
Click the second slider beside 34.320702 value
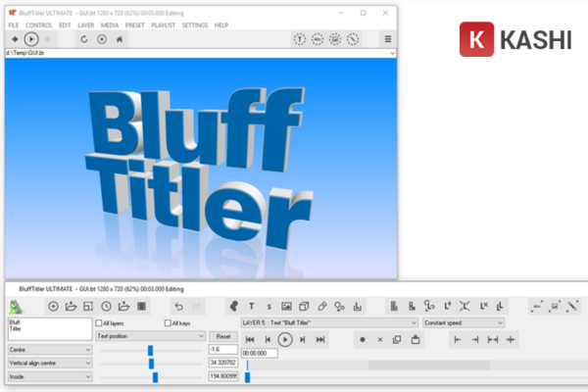(x=151, y=364)
